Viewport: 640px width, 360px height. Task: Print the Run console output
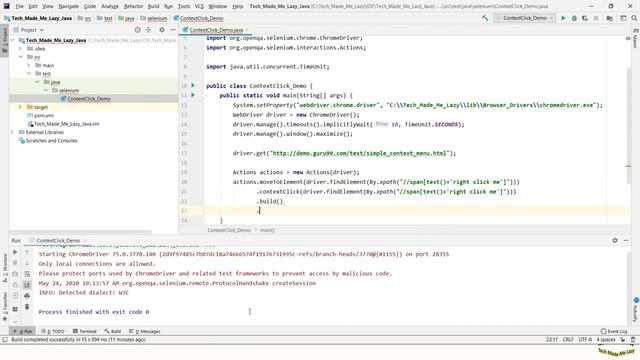point(27,296)
